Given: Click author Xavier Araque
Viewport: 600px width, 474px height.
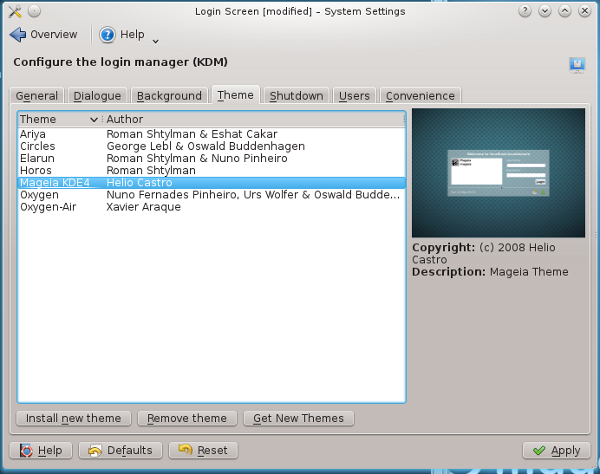Looking at the screenshot, I should tap(143, 207).
